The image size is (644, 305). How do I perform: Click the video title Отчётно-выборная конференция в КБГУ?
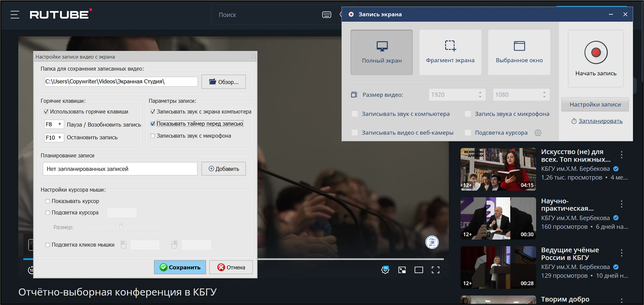(117, 292)
